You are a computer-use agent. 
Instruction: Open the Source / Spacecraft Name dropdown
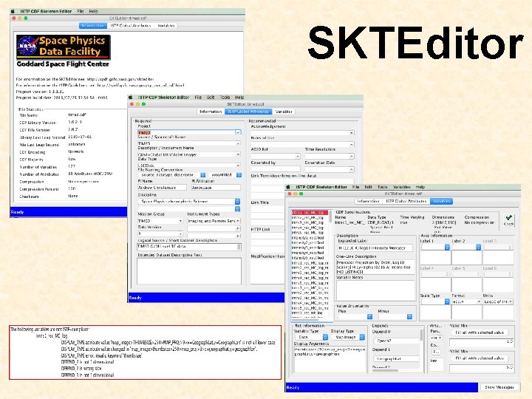tap(189, 143)
